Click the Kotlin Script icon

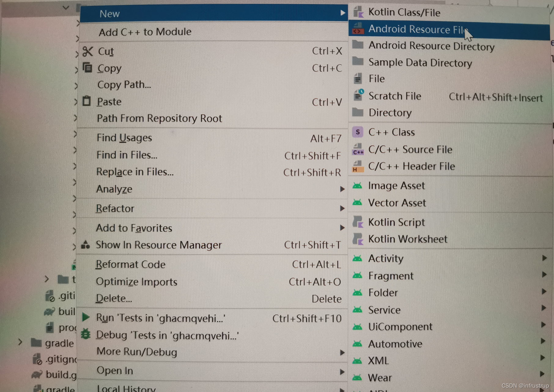pyautogui.click(x=358, y=222)
